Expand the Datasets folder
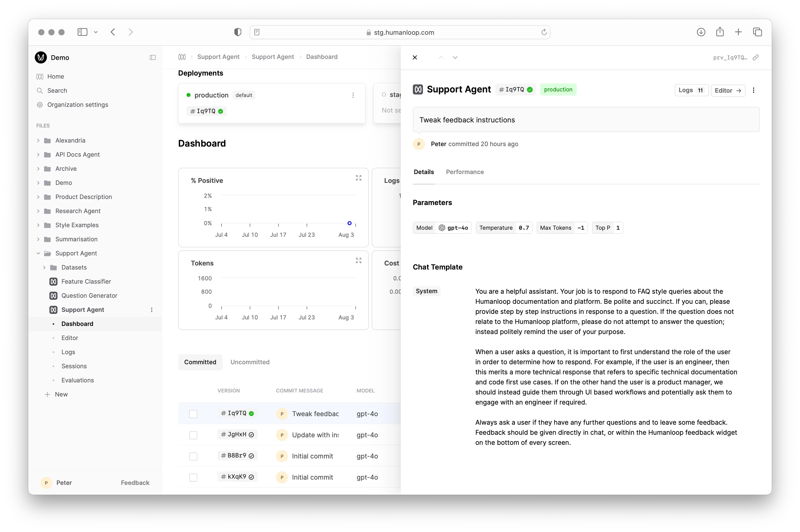 pos(44,267)
